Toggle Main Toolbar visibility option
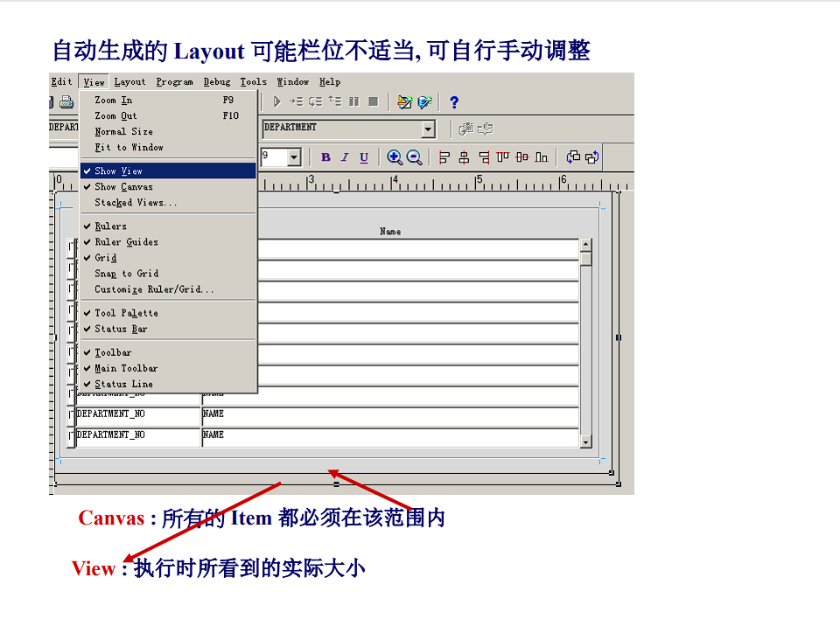 pyautogui.click(x=168, y=368)
